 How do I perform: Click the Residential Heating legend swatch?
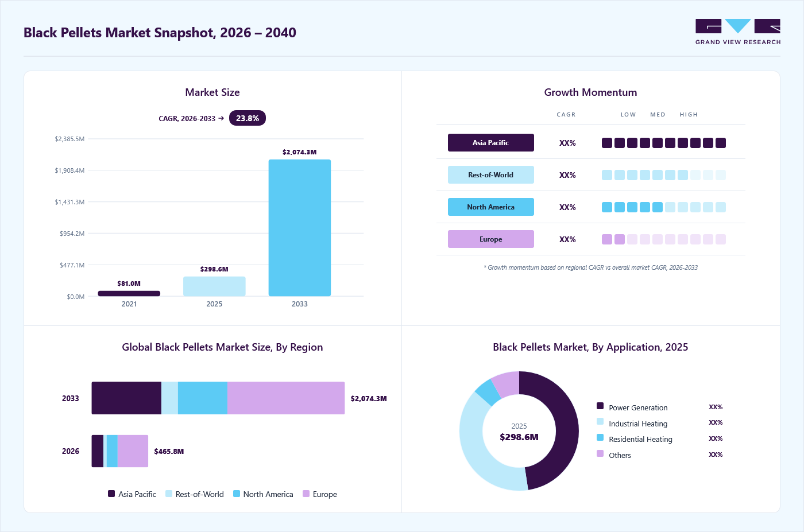600,437
